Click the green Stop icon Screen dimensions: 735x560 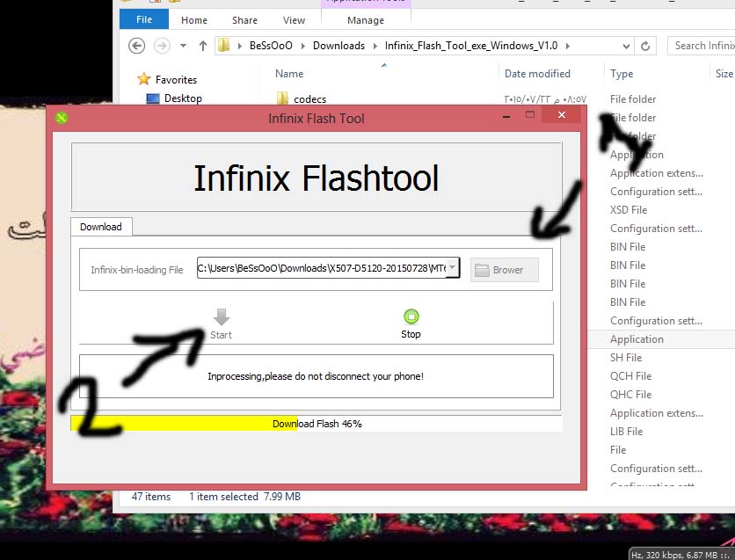tap(411, 316)
